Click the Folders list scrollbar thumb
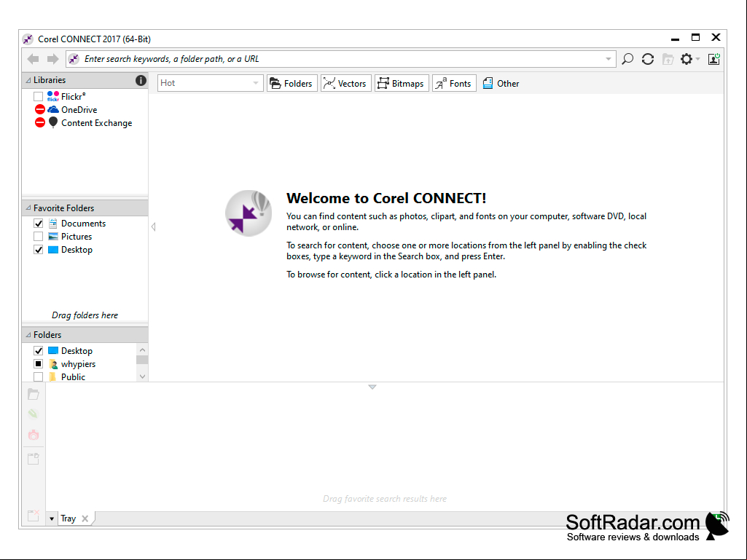The image size is (747, 560). point(142,360)
